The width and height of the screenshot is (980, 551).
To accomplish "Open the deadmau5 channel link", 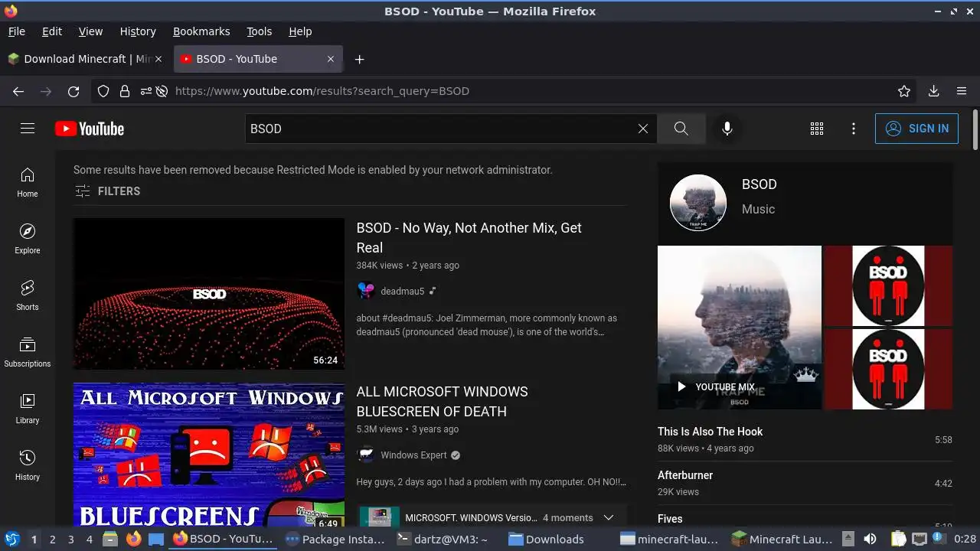I will 402,291.
